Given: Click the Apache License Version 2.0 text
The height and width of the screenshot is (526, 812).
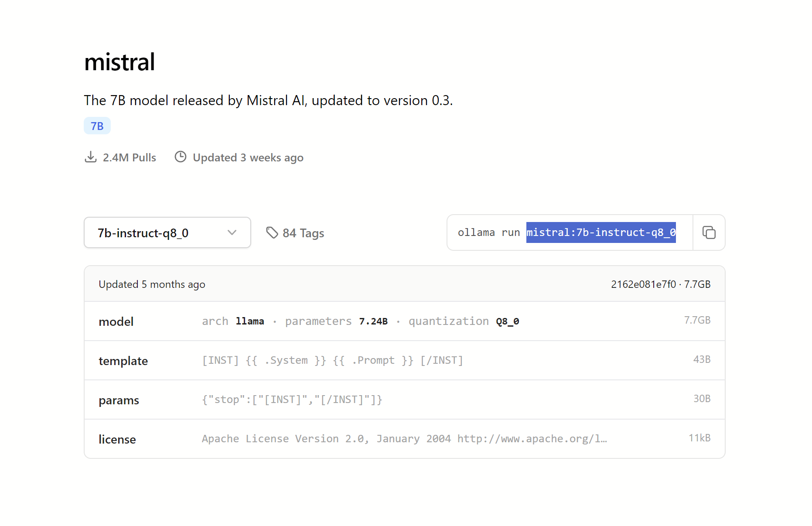Looking at the screenshot, I should (x=404, y=439).
